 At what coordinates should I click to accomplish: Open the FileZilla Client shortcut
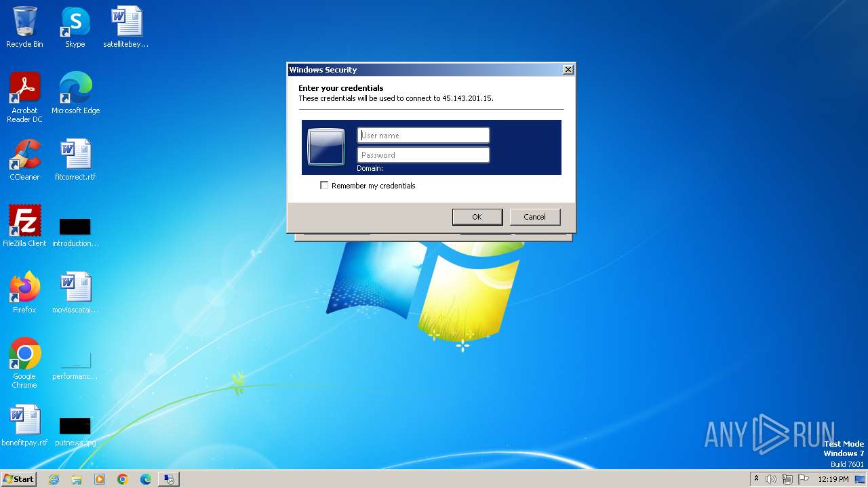24,226
